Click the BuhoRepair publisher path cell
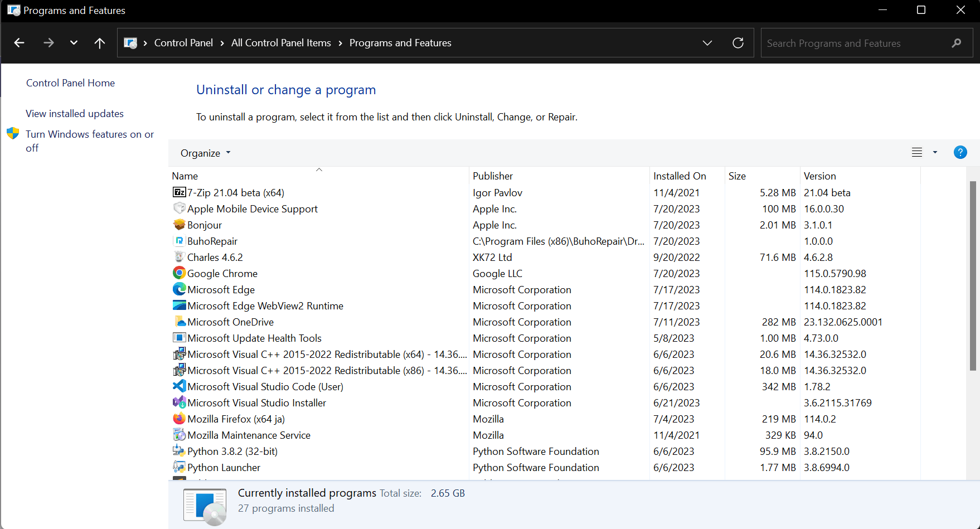Screen dimensions: 980x529 pos(559,241)
